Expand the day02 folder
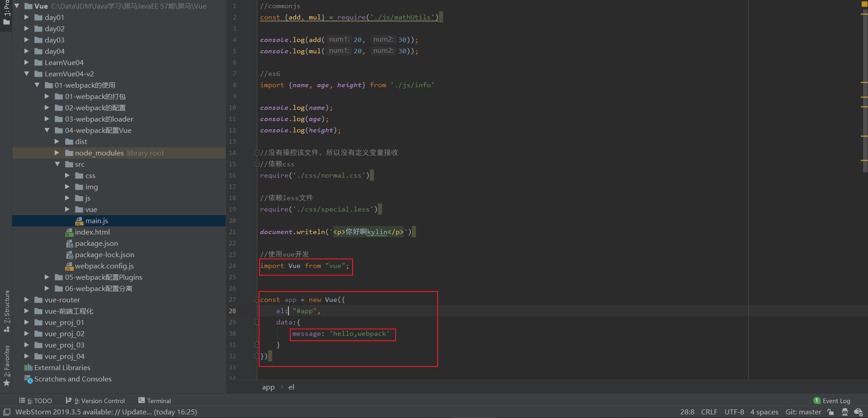The height and width of the screenshot is (418, 868). click(x=27, y=28)
